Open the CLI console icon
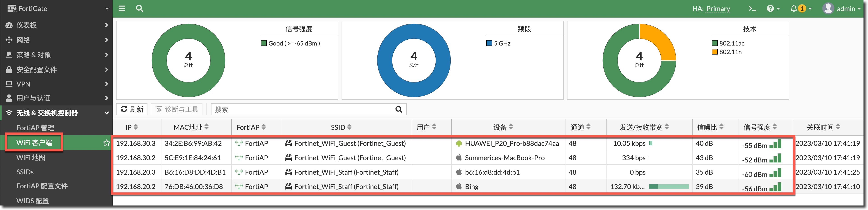The height and width of the screenshot is (210, 868). point(752,8)
